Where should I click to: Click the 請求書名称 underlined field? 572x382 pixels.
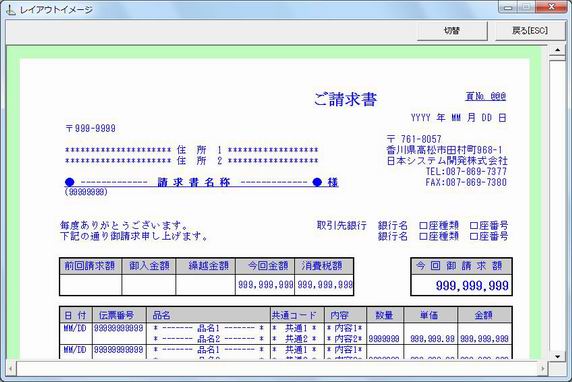click(201, 182)
